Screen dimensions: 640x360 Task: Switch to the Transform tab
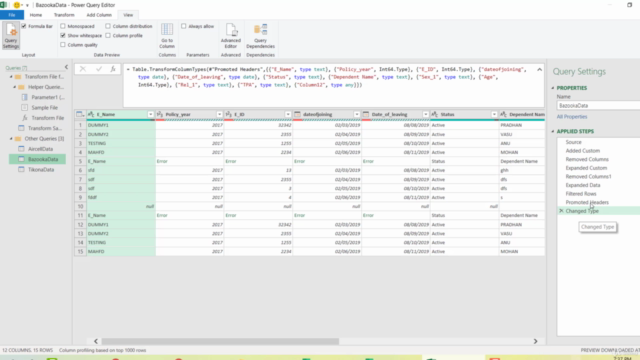pyautogui.click(x=64, y=15)
